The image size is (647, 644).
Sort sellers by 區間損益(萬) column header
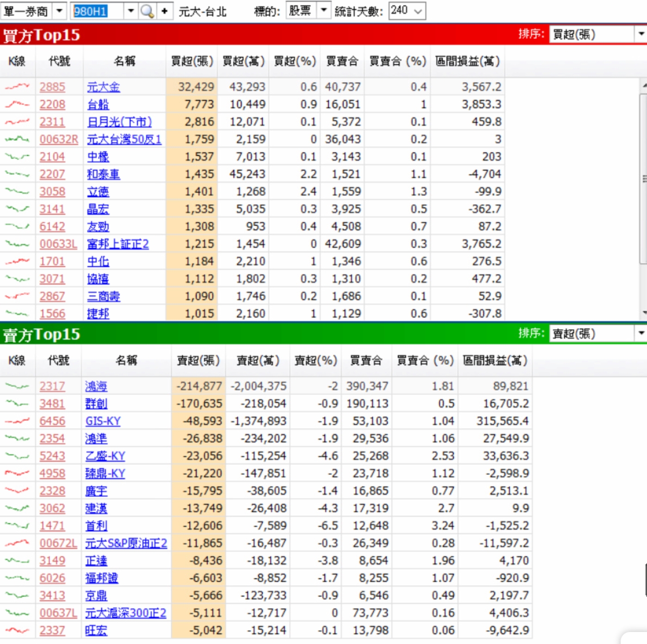pos(495,360)
